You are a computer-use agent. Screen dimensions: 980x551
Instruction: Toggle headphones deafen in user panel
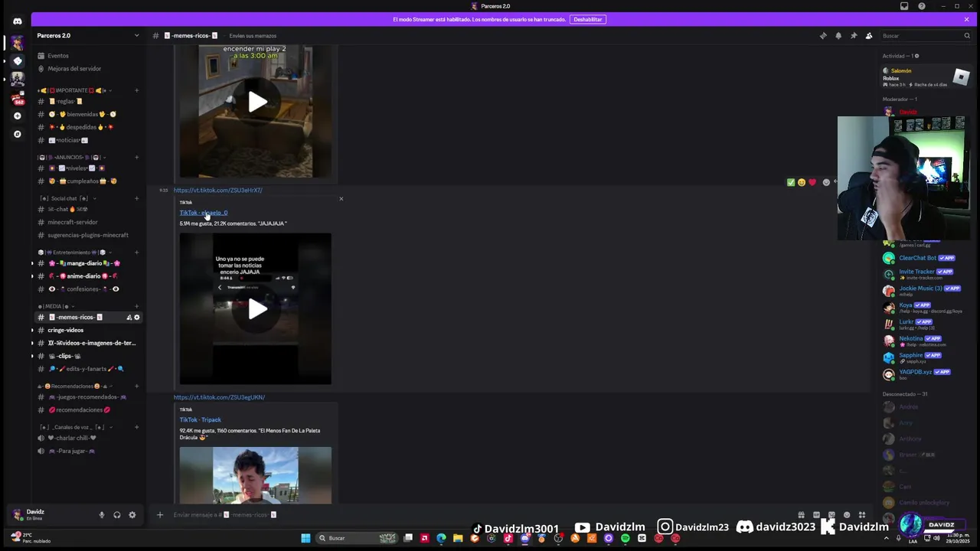116,515
